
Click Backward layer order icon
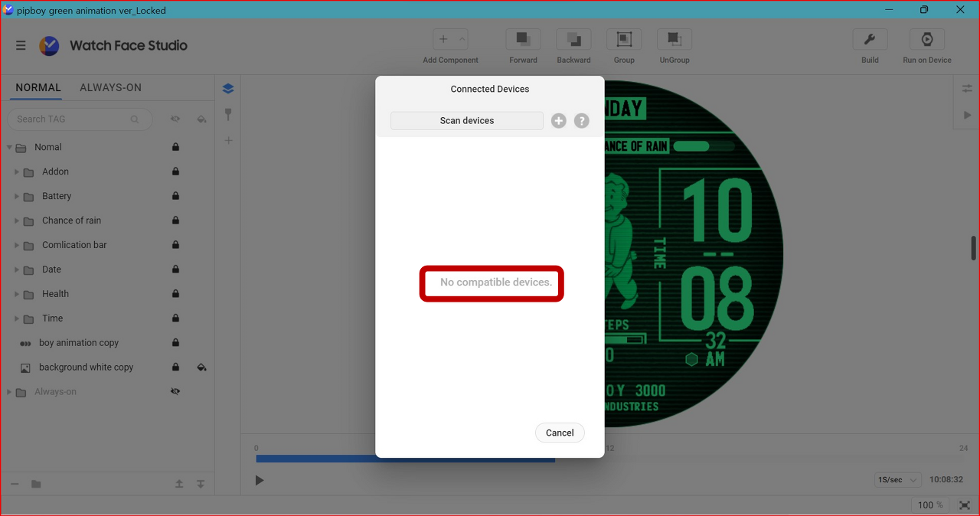573,40
